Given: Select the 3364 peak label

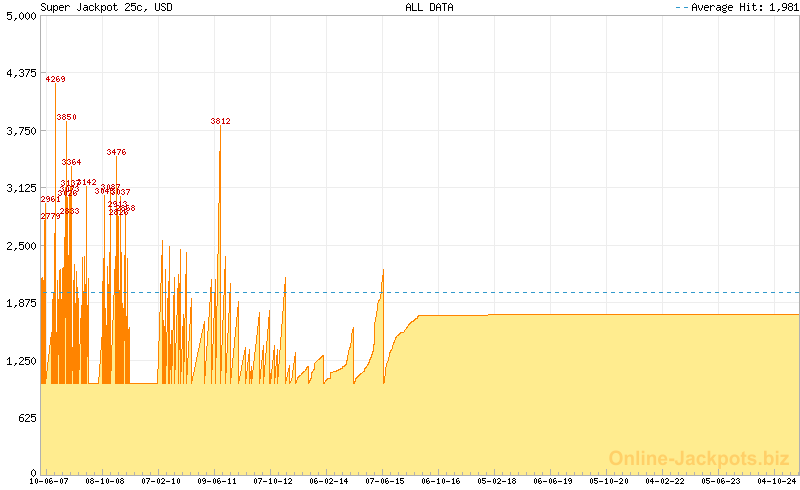Looking at the screenshot, I should [71, 162].
